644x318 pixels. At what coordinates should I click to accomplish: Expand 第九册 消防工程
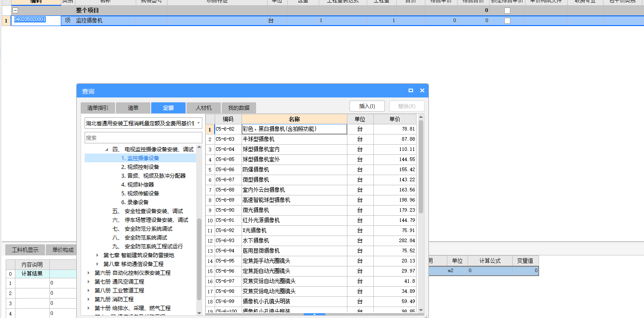click(x=89, y=299)
